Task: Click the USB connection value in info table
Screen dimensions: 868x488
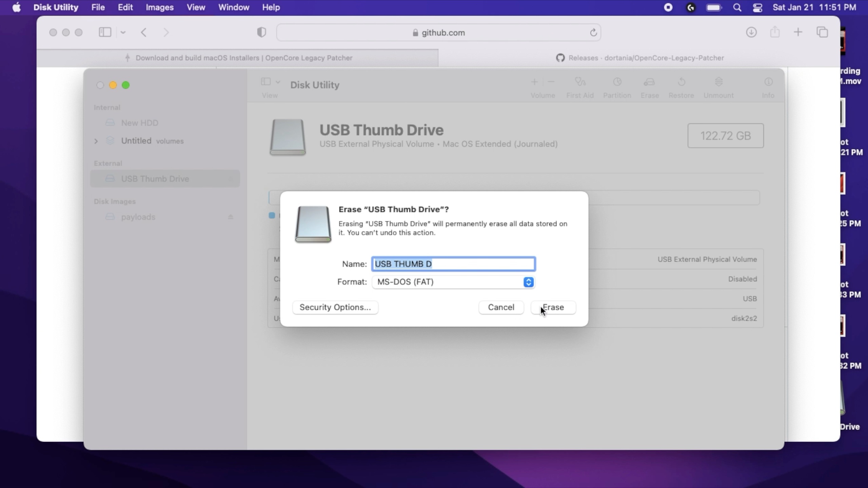Action: (x=750, y=299)
